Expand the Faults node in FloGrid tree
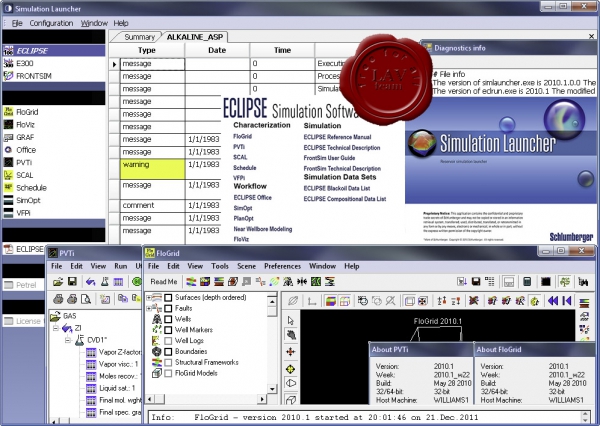 point(148,308)
